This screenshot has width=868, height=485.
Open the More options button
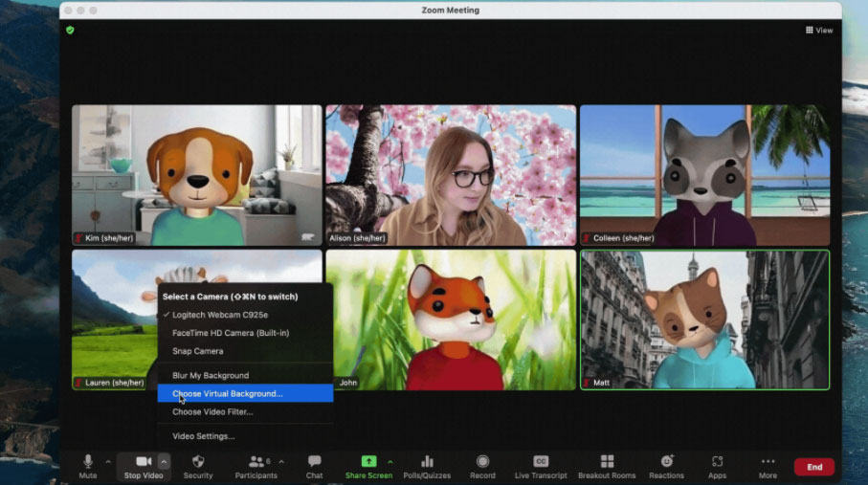click(768, 466)
